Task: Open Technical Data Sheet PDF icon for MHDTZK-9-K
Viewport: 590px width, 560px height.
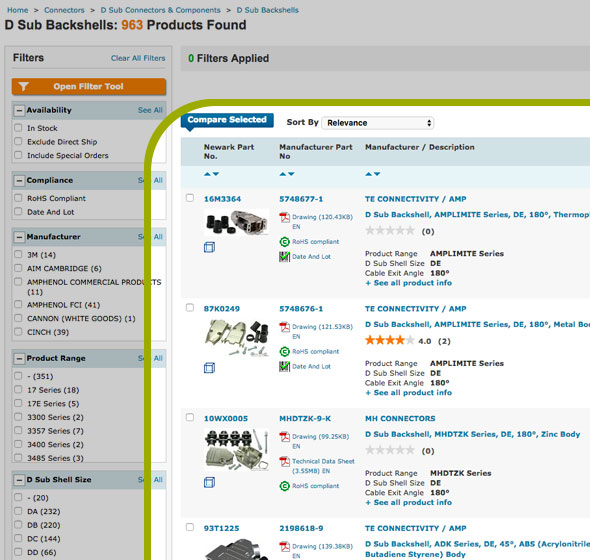Action: click(x=284, y=461)
